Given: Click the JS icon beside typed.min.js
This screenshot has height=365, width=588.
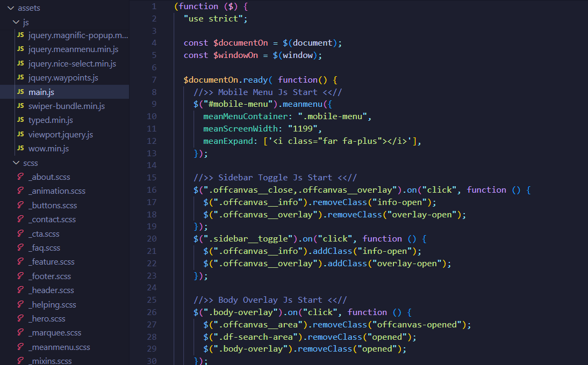Looking at the screenshot, I should pyautogui.click(x=20, y=120).
